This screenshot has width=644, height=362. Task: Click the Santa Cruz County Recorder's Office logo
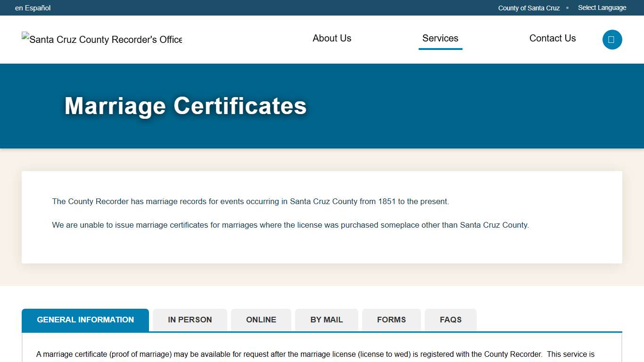click(101, 40)
